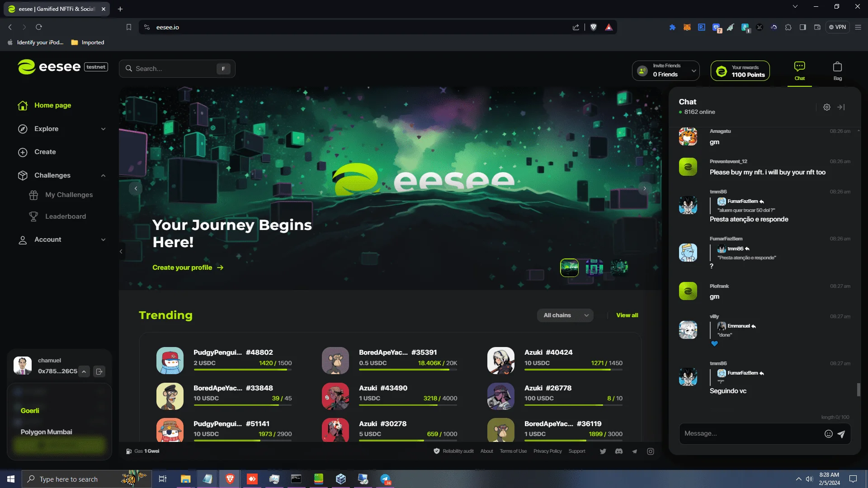
Task: Click the eesee logo in the header
Action: (50, 67)
